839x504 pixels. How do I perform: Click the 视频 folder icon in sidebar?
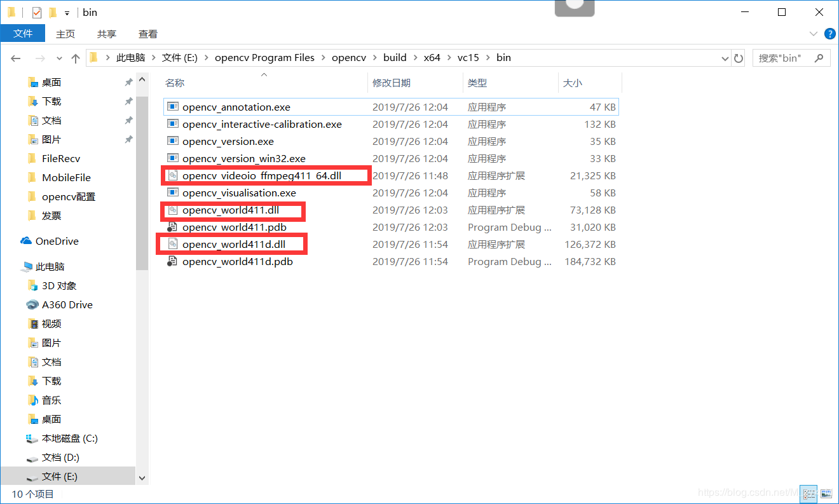click(x=34, y=324)
